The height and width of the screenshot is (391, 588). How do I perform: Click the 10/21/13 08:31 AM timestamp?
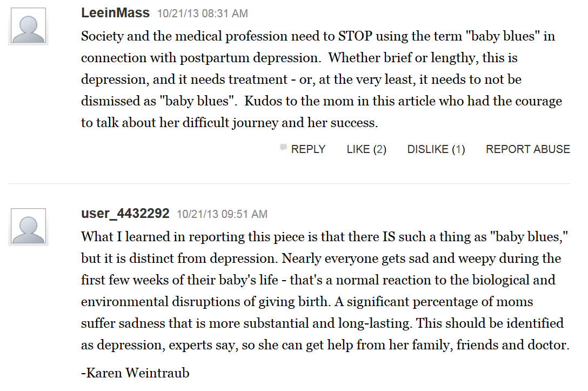[203, 14]
